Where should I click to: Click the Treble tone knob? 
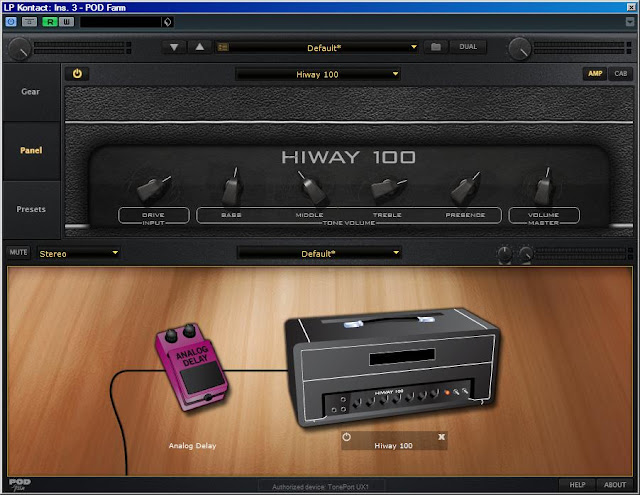(387, 189)
